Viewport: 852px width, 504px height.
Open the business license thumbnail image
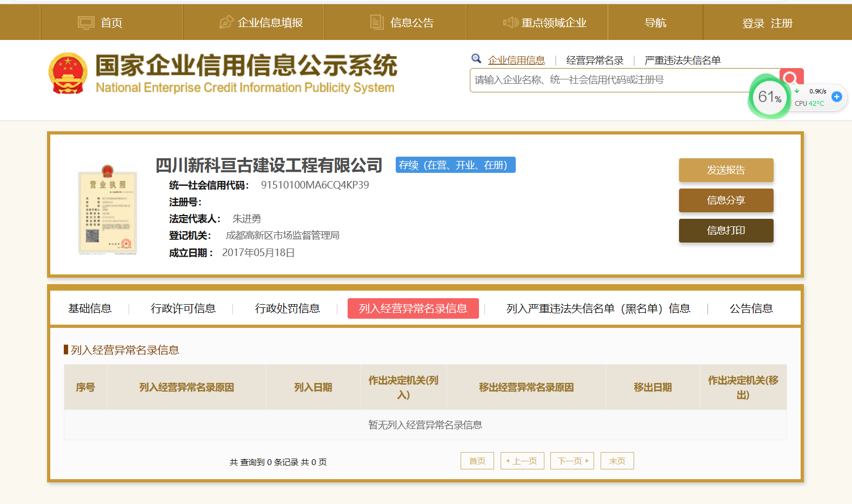[108, 210]
